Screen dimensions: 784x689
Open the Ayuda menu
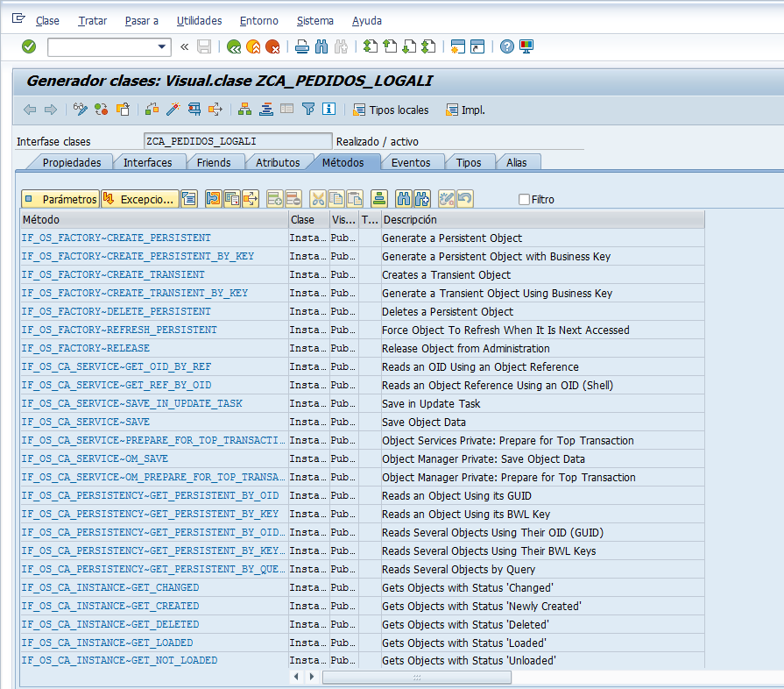pyautogui.click(x=367, y=20)
